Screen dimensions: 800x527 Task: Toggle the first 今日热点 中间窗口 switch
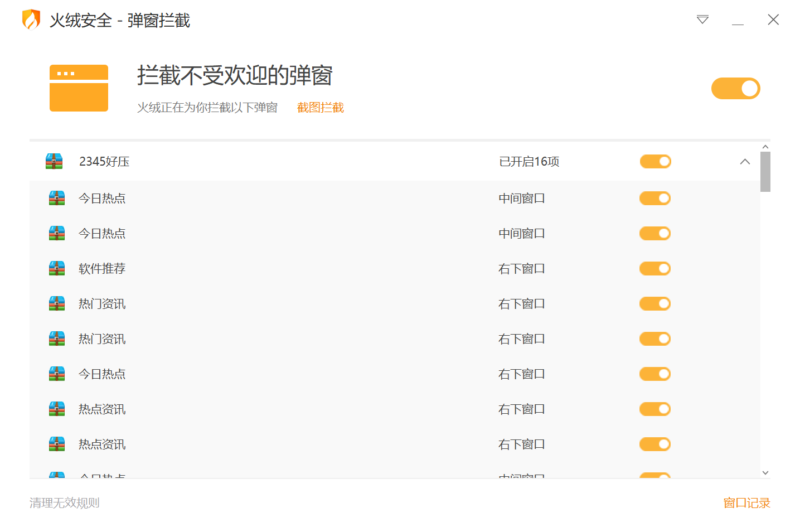pyautogui.click(x=655, y=198)
